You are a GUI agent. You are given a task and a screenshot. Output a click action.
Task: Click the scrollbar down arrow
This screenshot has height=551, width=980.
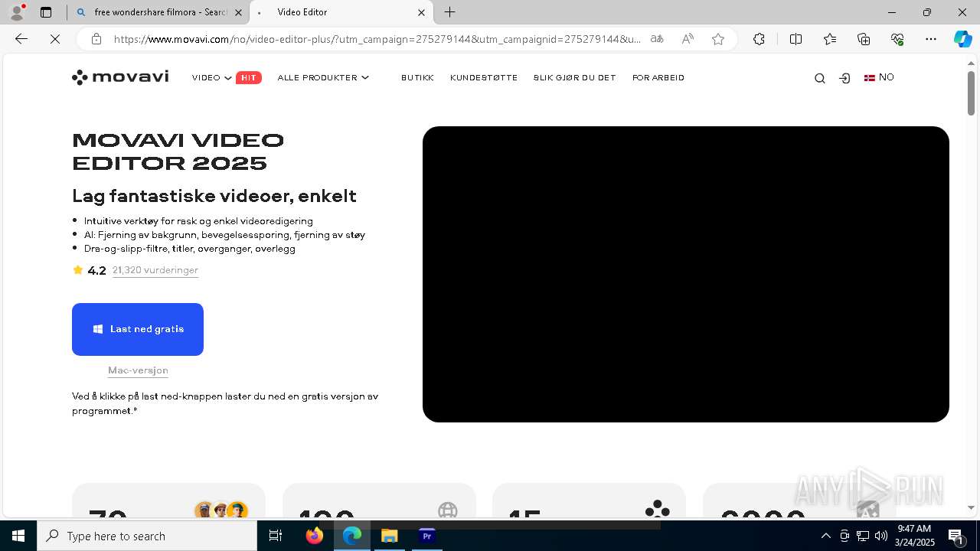click(971, 507)
